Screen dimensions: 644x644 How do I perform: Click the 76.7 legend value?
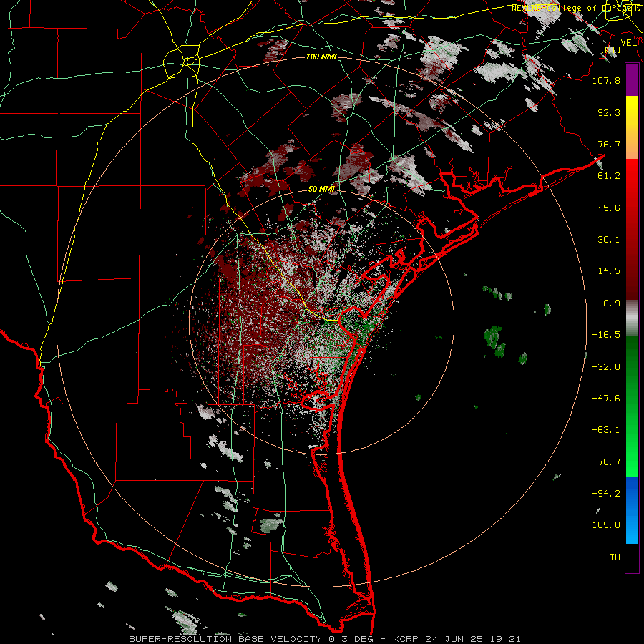[609, 144]
